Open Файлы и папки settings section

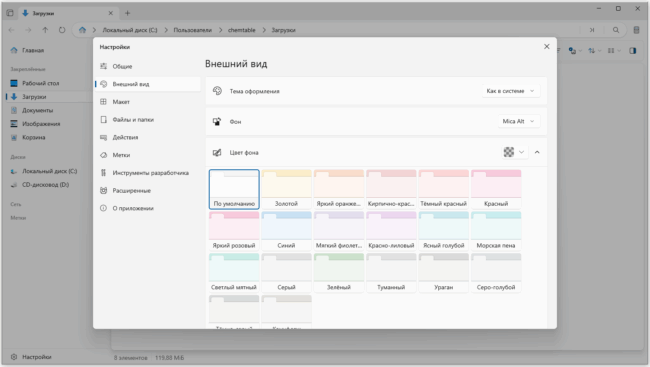[147, 120]
